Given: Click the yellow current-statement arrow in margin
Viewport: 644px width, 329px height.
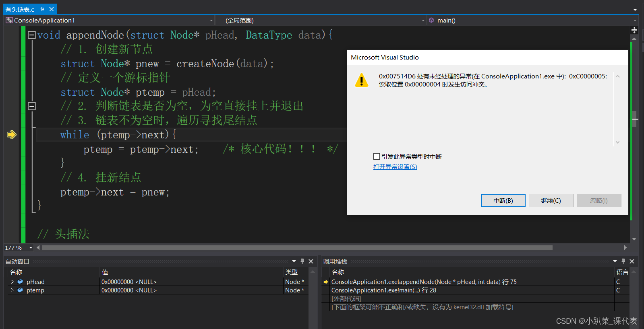Looking at the screenshot, I should tap(12, 135).
